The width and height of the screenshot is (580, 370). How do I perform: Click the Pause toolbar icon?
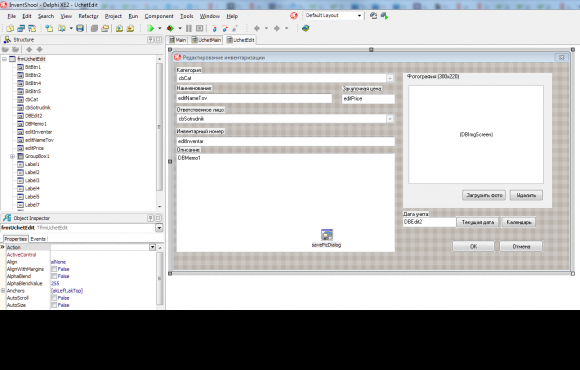point(189,28)
